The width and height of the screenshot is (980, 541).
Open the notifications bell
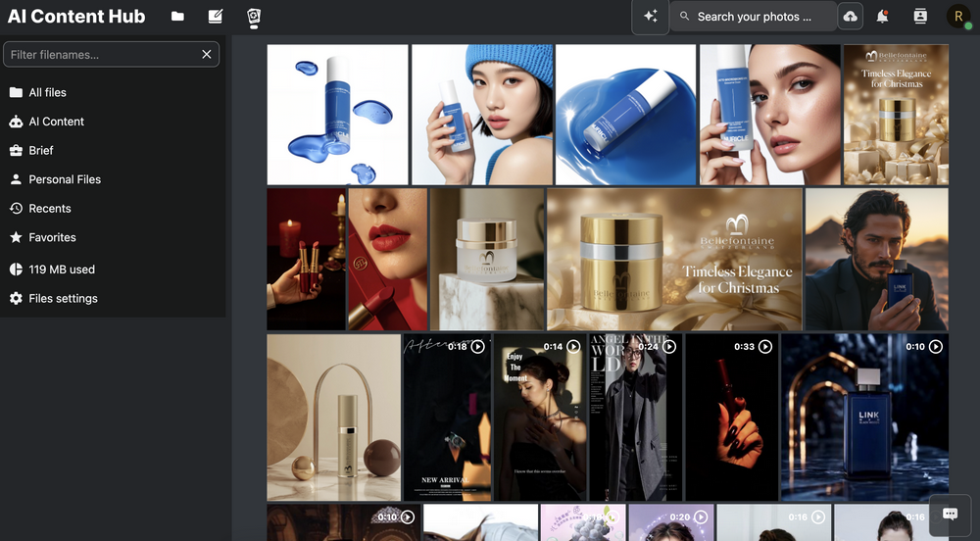tap(882, 17)
